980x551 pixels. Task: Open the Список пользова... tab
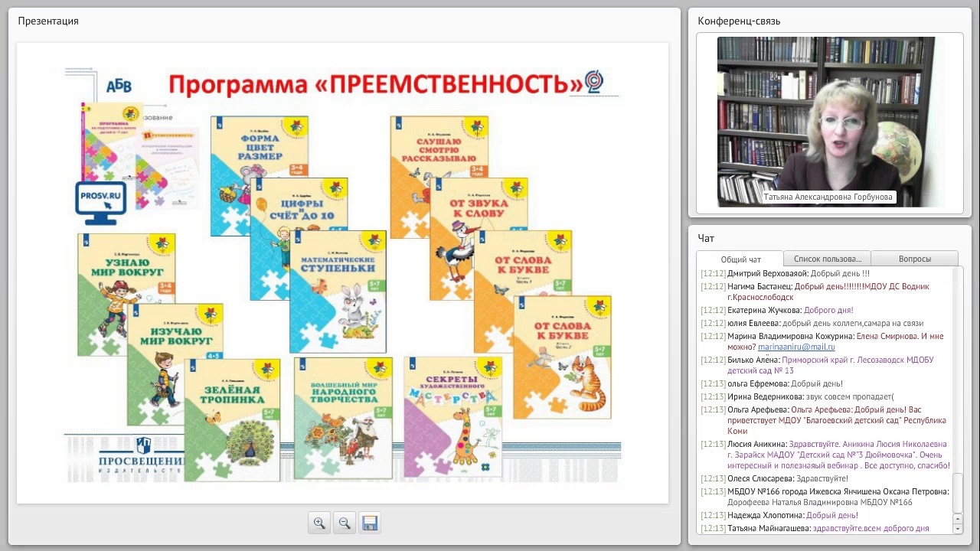tap(828, 259)
